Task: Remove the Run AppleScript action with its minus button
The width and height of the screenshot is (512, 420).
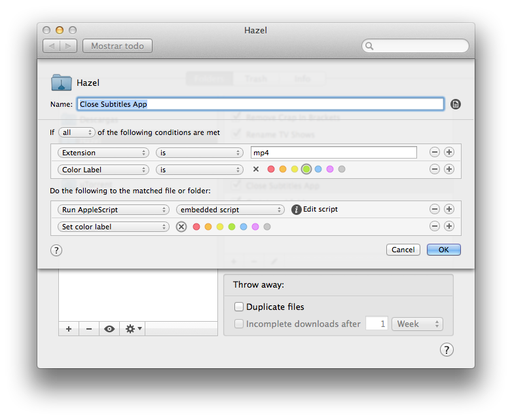Action: click(435, 209)
